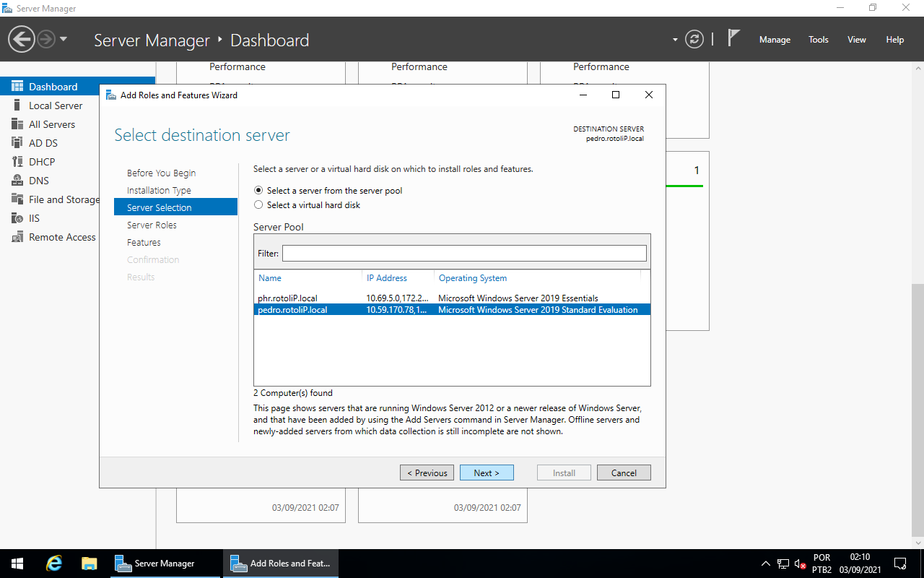
Task: Open the AD DS sidebar icon
Action: pyautogui.click(x=17, y=143)
